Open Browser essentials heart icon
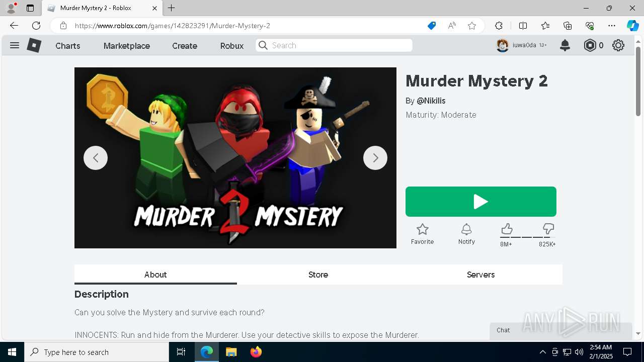The width and height of the screenshot is (644, 362). pyautogui.click(x=590, y=26)
